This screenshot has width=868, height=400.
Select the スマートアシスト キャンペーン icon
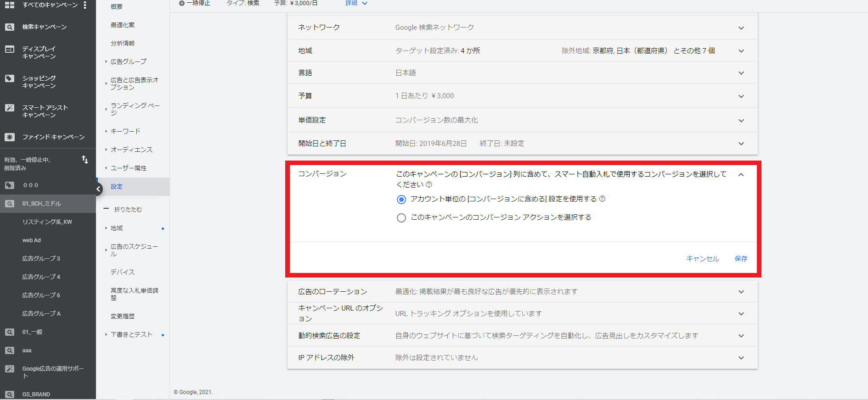point(9,108)
